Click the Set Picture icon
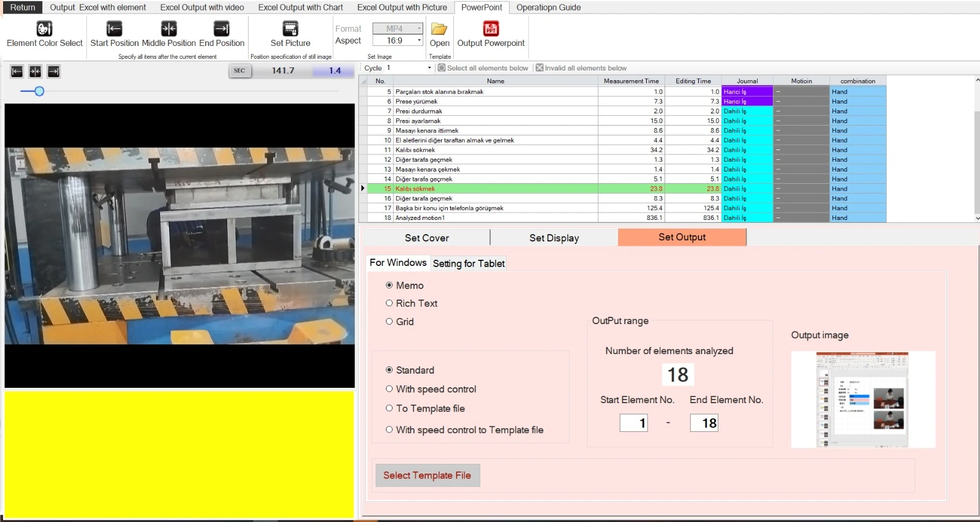Viewport: 980px width, 522px height. 290,29
